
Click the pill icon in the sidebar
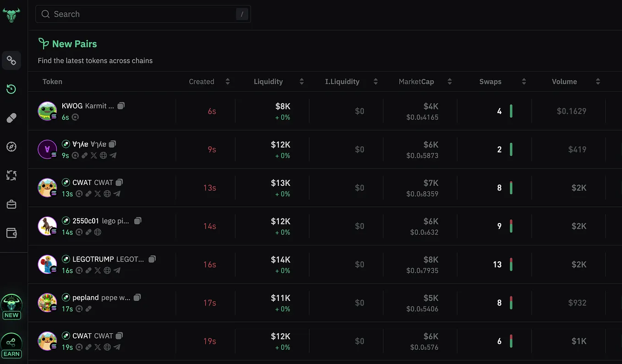[x=11, y=118]
